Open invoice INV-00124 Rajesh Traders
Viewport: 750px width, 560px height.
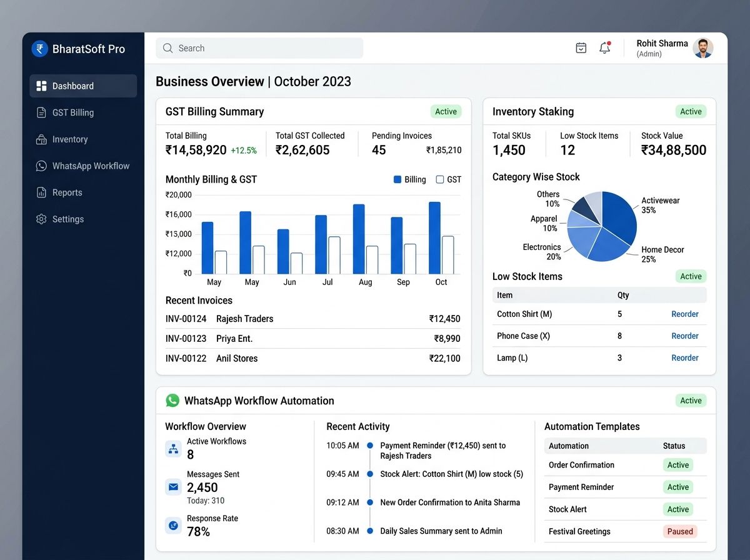312,319
